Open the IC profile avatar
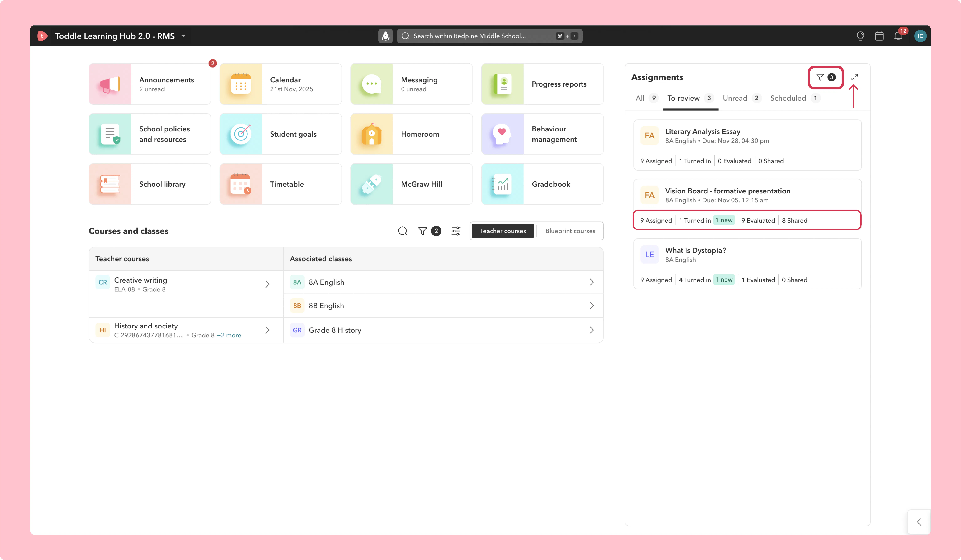961x560 pixels. [920, 36]
